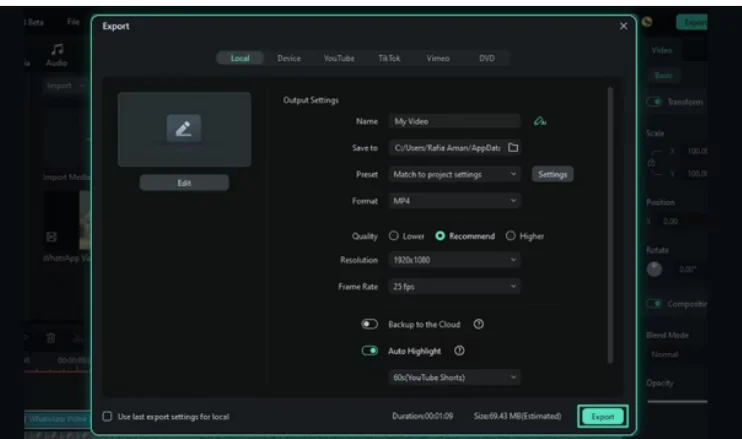The height and width of the screenshot is (439, 742).
Task: Close the Export dialog with the X
Action: [x=624, y=26]
